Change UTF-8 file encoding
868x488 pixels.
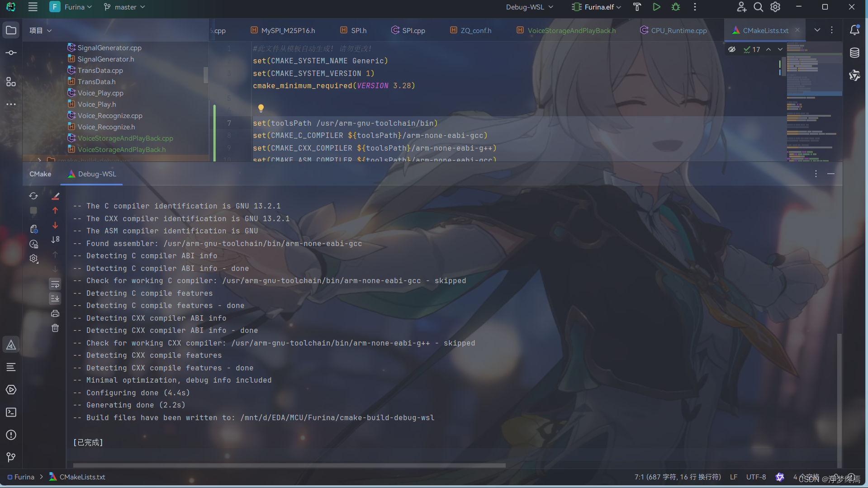[x=756, y=477]
